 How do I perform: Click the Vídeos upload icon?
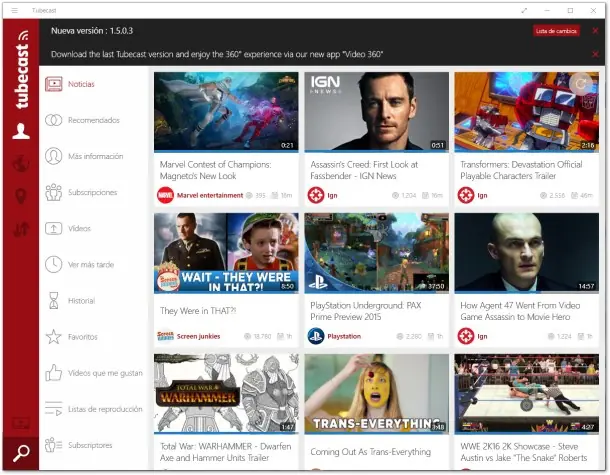pyautogui.click(x=54, y=228)
